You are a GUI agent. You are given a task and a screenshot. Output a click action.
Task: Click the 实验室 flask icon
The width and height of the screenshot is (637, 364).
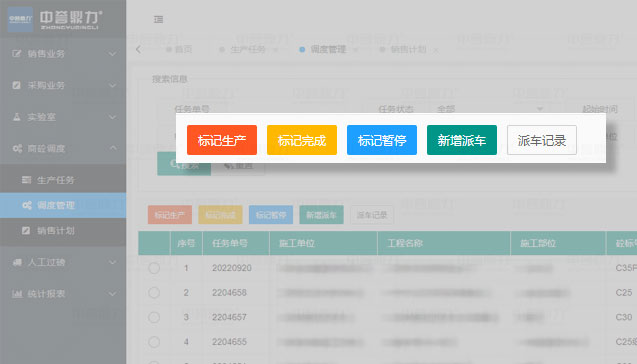(17, 117)
